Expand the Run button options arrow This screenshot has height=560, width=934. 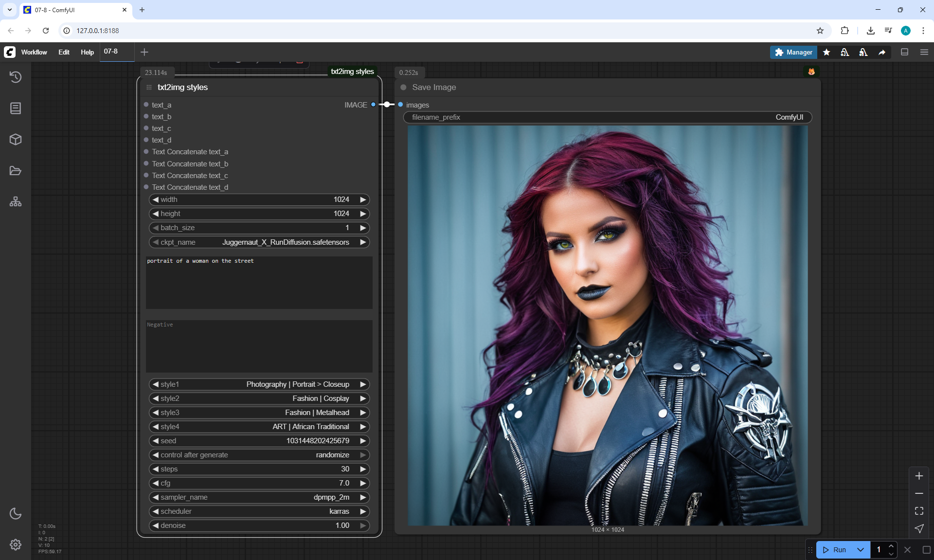860,550
